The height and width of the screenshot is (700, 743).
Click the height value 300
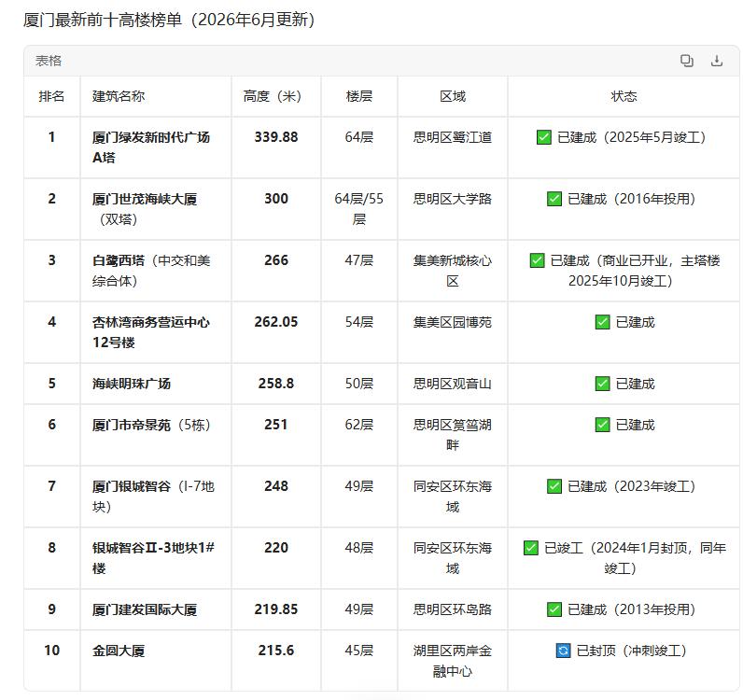coord(275,199)
